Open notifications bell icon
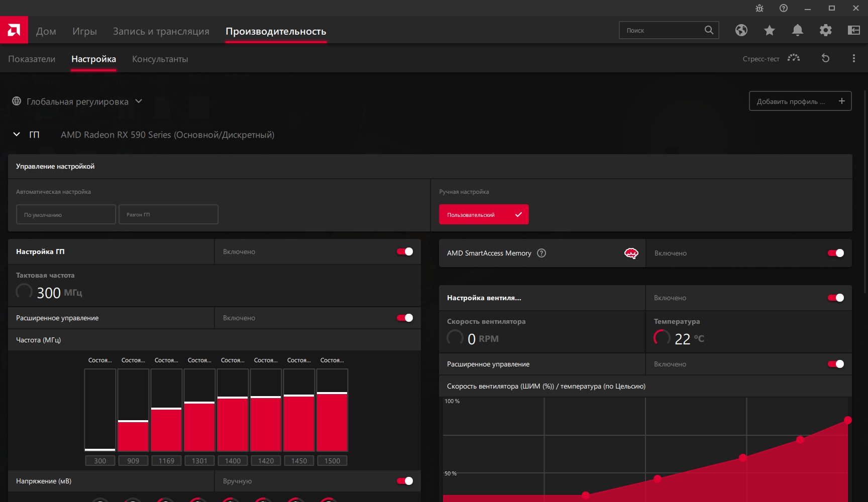868x502 pixels. (798, 30)
